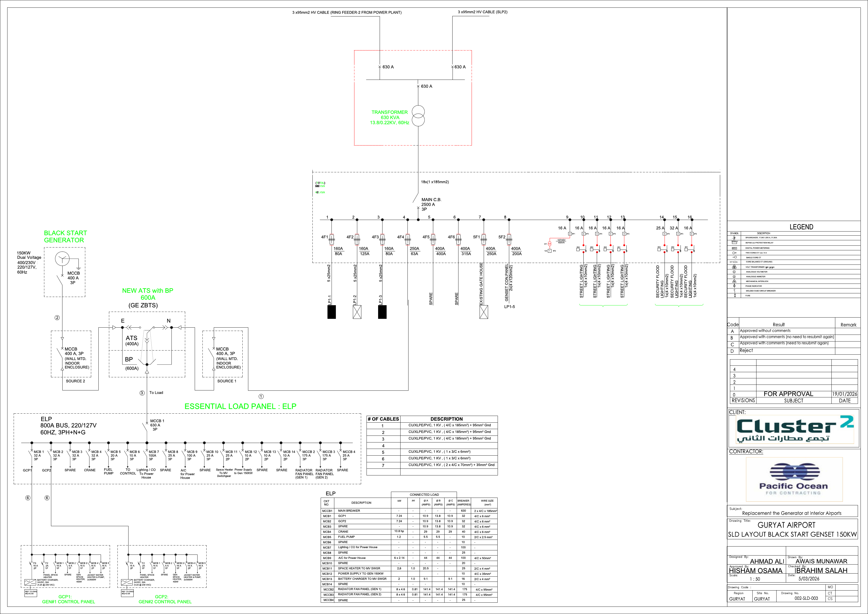868x614 pixels.
Task: Click the Replacement the Generator subject text
Action: (x=792, y=513)
